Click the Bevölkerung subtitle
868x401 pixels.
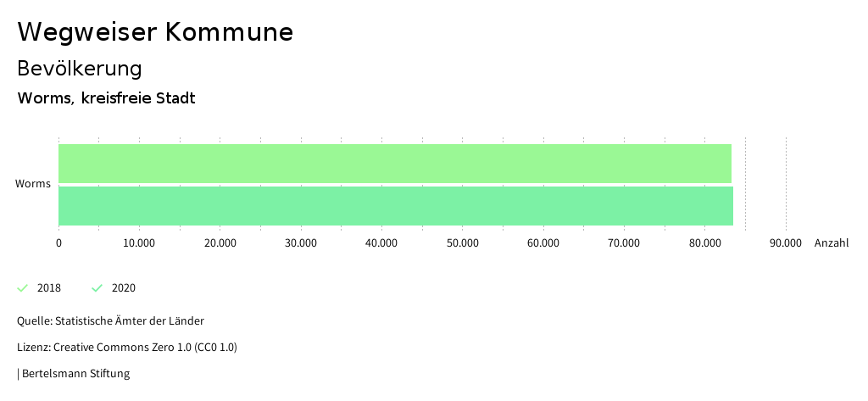(x=80, y=68)
